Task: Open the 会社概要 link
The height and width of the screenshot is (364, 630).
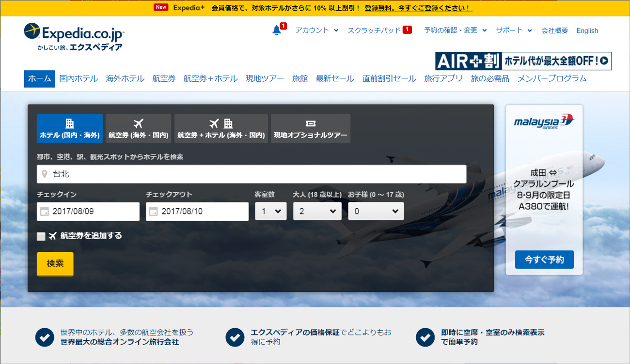Action: coord(554,30)
